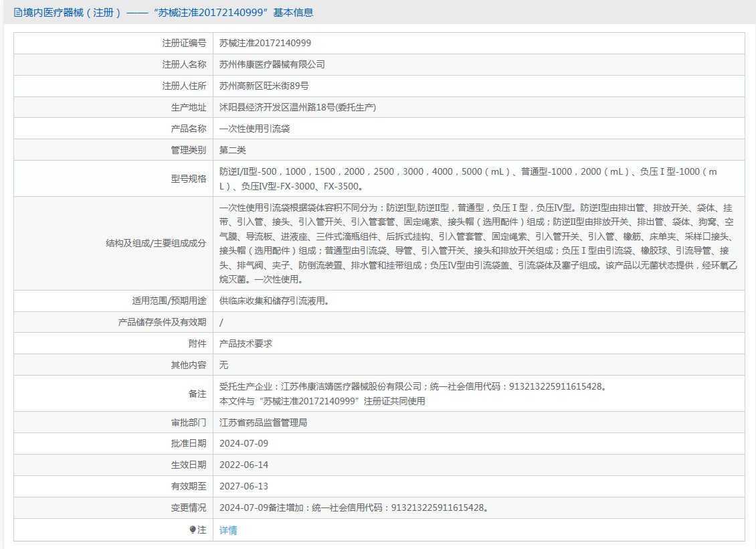Viewport: 756px width, 549px height.
Task: Select approving authority 江苏省药品监督管理局
Action: click(263, 422)
